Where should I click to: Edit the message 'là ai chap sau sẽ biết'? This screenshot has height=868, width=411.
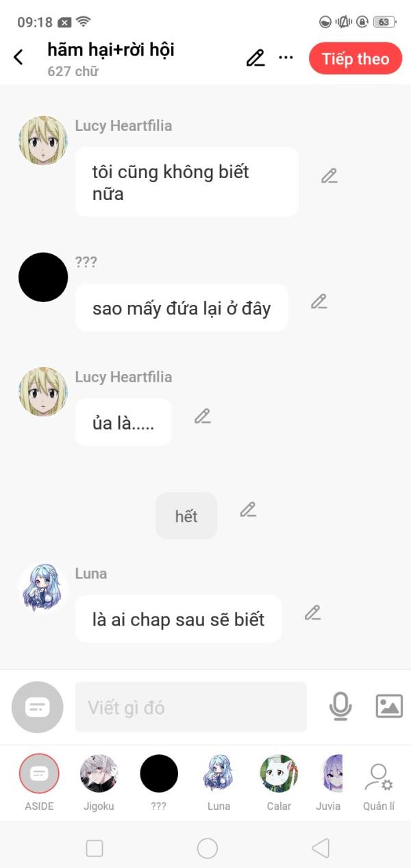tap(312, 612)
